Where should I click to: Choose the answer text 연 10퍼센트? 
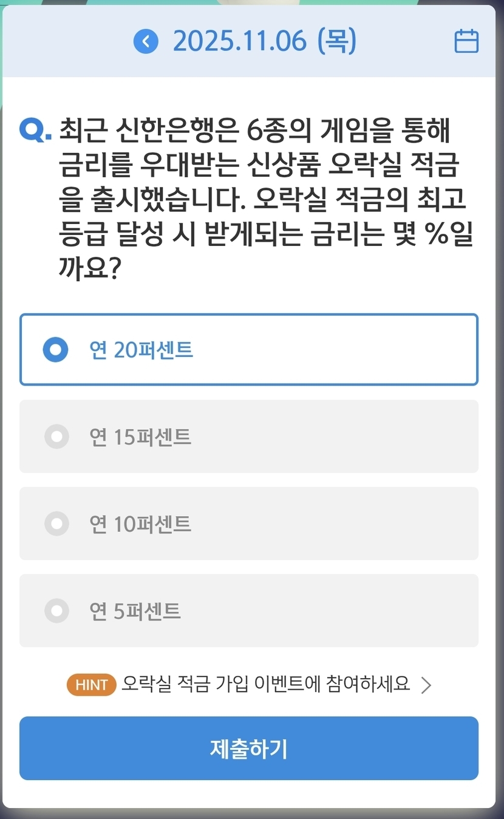click(x=140, y=523)
